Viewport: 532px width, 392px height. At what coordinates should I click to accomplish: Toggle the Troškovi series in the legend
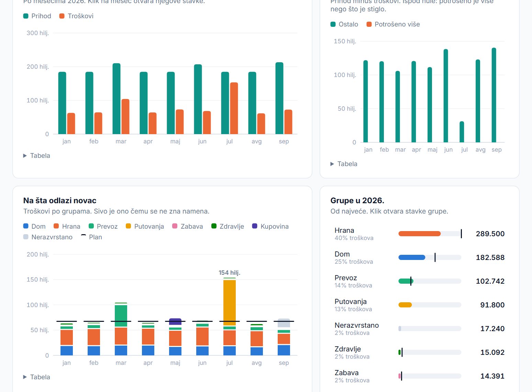pyautogui.click(x=76, y=16)
